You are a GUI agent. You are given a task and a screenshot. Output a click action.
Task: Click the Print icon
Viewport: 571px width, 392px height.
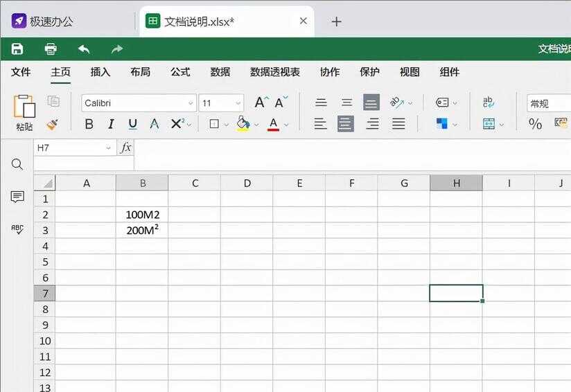(51, 48)
